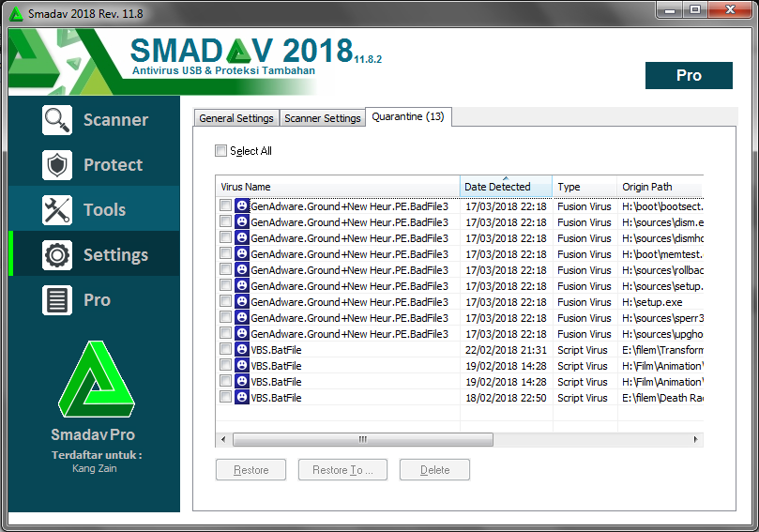This screenshot has width=759, height=532.
Task: Click virus icon for 22/02/2018 VBS.BatFile
Action: pyautogui.click(x=241, y=349)
